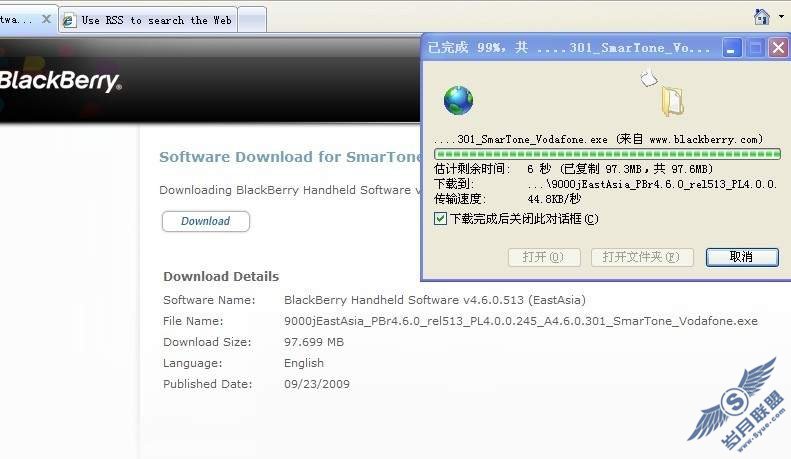The height and width of the screenshot is (459, 791).
Task: Select the file name ending SmarTone_Vodafone.exe on page
Action: click(x=521, y=321)
